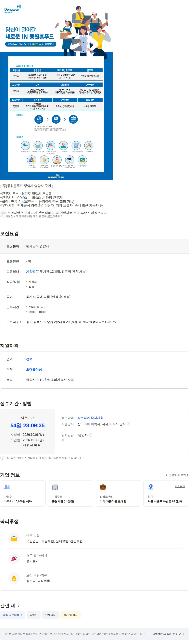Click 초대졸이상 education text
This screenshot has width=189, height=644.
click(34, 370)
